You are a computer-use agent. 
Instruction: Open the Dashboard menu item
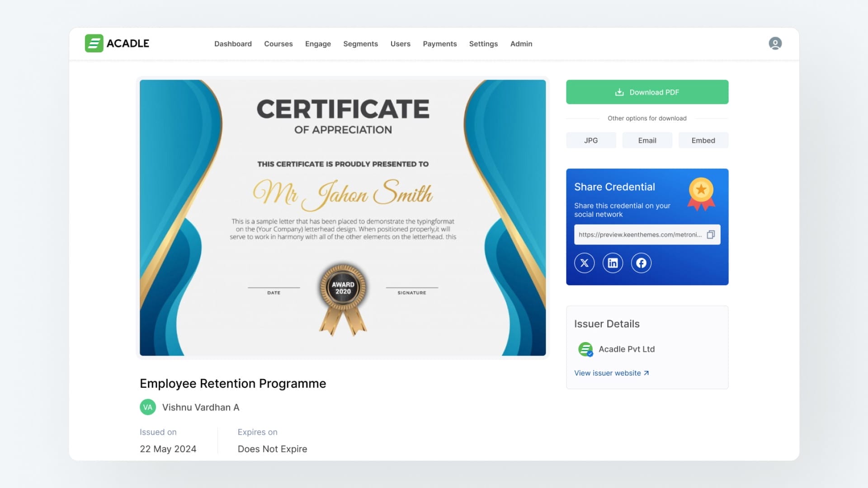pos(233,44)
